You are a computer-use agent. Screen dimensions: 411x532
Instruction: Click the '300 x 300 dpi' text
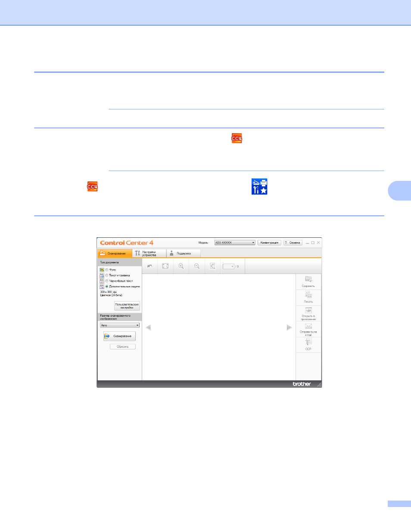pyautogui.click(x=108, y=292)
